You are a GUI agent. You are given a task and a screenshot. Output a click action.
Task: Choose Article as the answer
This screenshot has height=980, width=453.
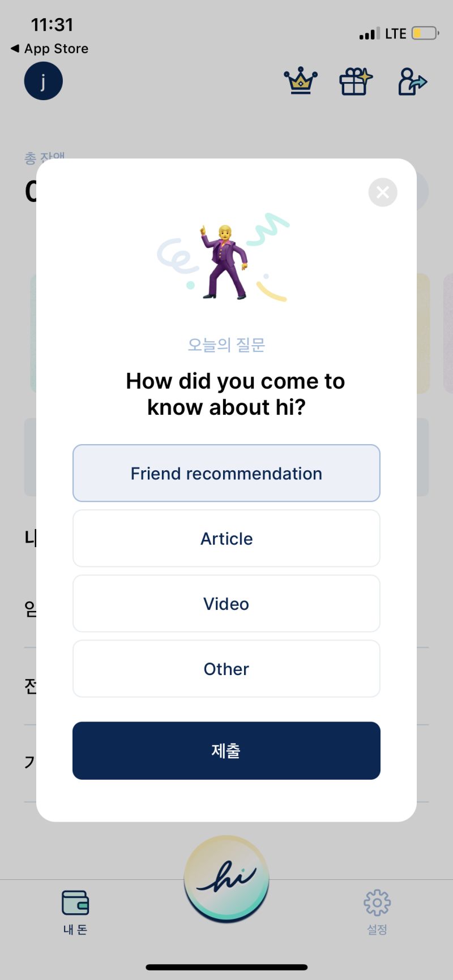(x=226, y=538)
